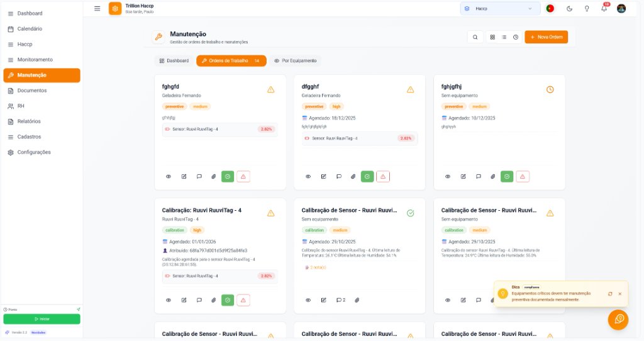Image resolution: width=644 pixels, height=341 pixels.
Task: Click the search magnifier icon
Action: [475, 37]
